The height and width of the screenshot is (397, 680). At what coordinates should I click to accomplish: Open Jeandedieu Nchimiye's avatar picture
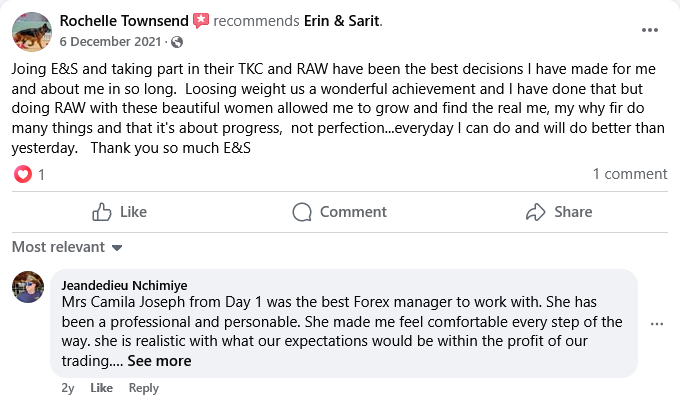28,287
